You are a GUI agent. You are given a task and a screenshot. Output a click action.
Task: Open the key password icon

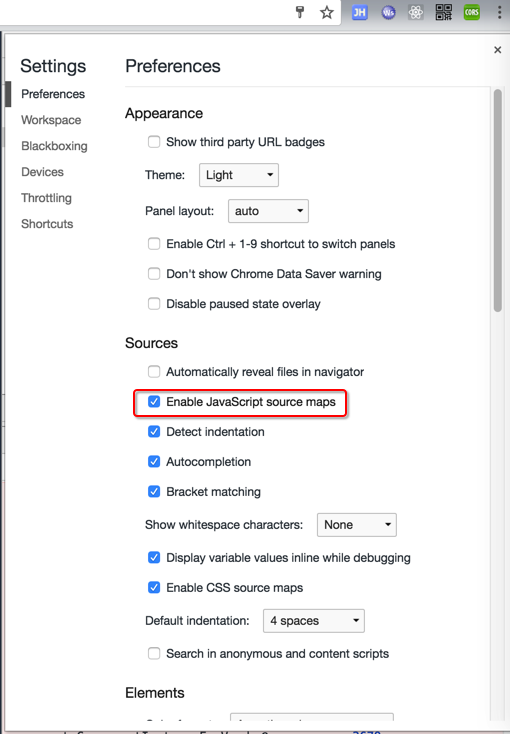coord(300,12)
